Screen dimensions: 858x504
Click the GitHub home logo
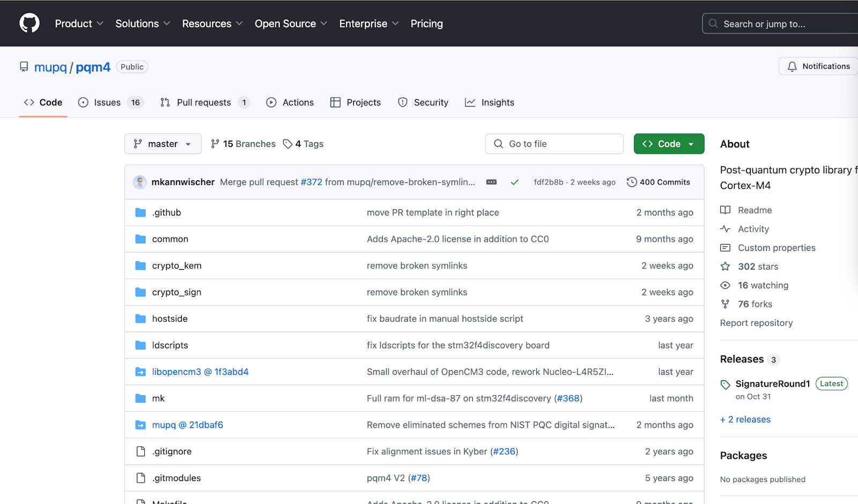tap(29, 23)
